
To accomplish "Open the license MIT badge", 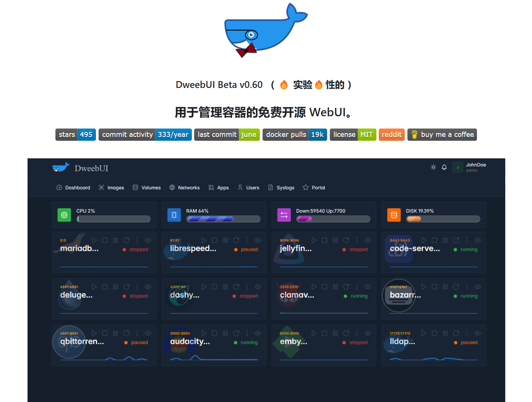I will point(353,135).
